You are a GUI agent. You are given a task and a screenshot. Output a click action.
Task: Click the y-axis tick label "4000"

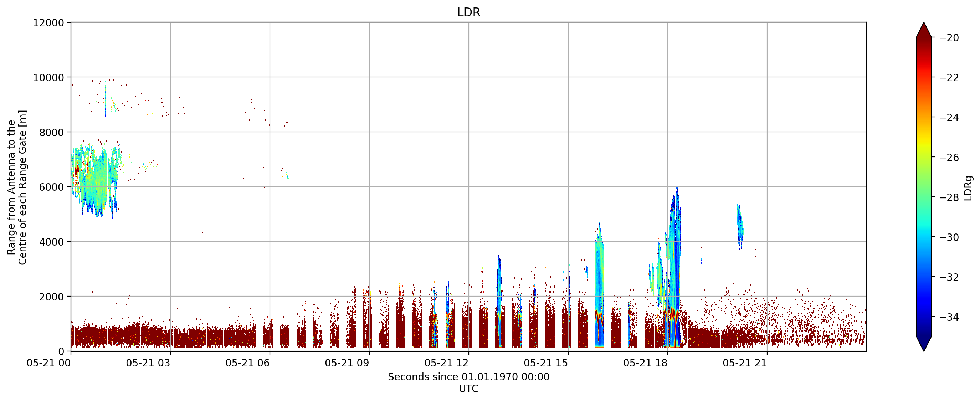tap(52, 242)
